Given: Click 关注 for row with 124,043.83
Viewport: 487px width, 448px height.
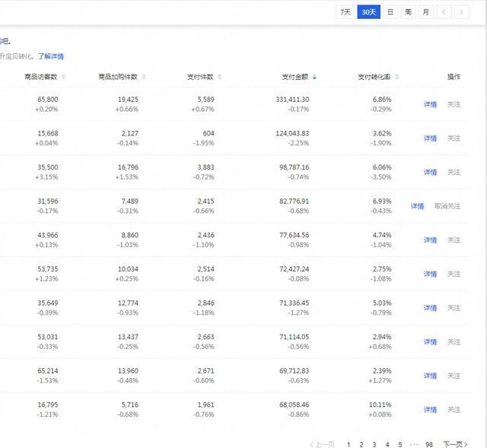Looking at the screenshot, I should pyautogui.click(x=454, y=138).
